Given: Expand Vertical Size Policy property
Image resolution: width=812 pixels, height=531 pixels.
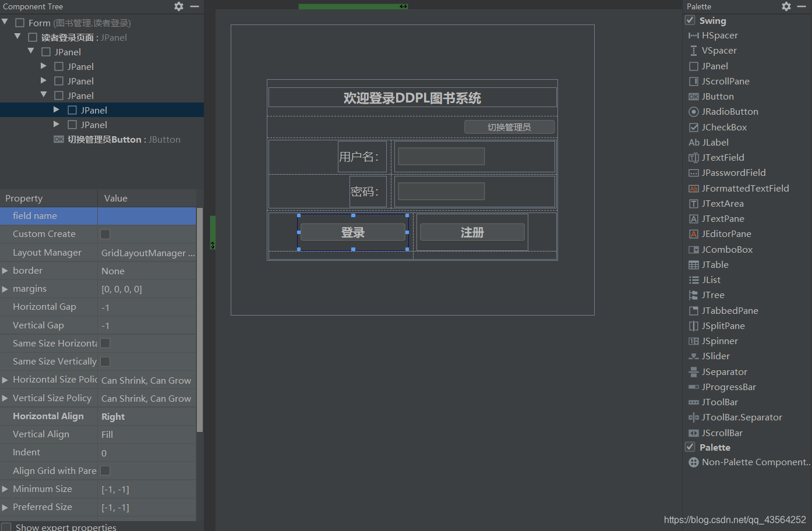Looking at the screenshot, I should [5, 398].
